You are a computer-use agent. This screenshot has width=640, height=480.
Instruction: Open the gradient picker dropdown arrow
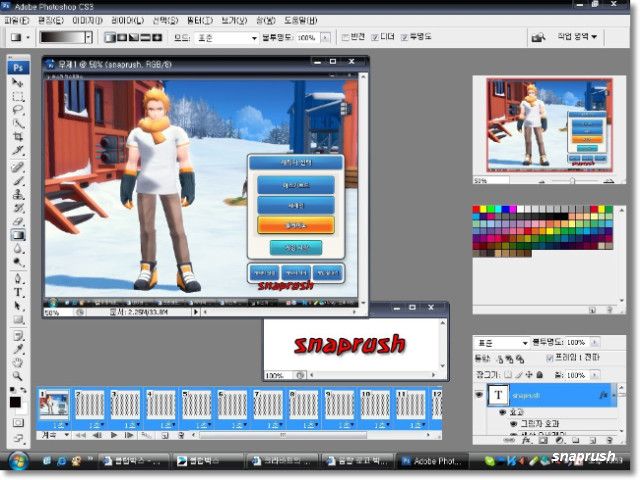tap(89, 38)
